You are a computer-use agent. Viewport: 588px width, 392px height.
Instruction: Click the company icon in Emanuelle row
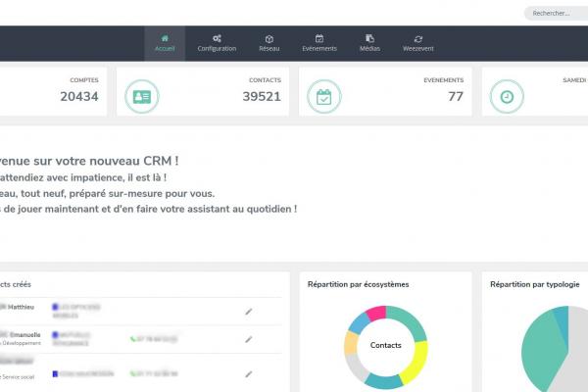(55, 334)
